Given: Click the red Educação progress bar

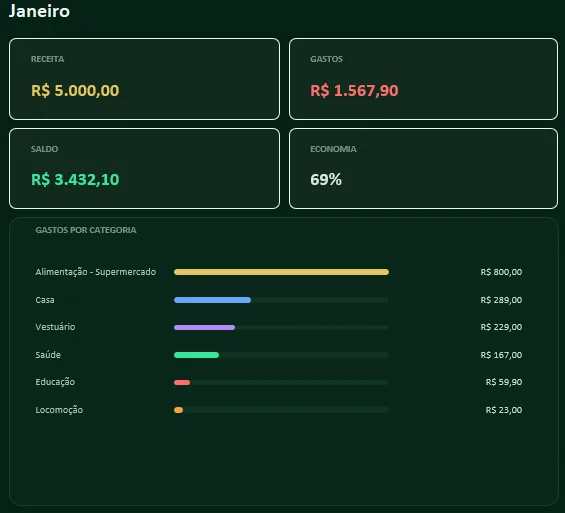Looking at the screenshot, I should (182, 383).
